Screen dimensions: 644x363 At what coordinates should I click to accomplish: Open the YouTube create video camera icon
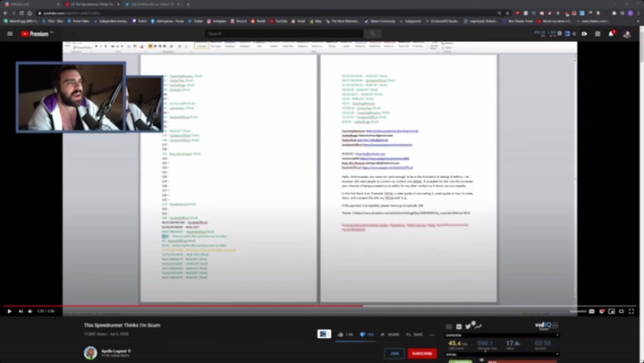[x=584, y=34]
